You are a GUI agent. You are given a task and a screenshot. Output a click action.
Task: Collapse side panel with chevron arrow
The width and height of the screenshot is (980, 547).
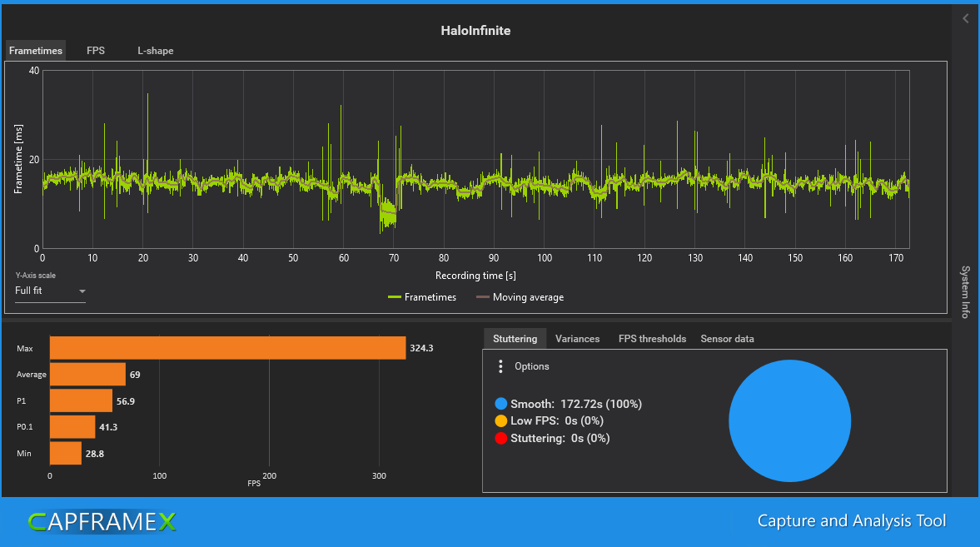pos(966,19)
